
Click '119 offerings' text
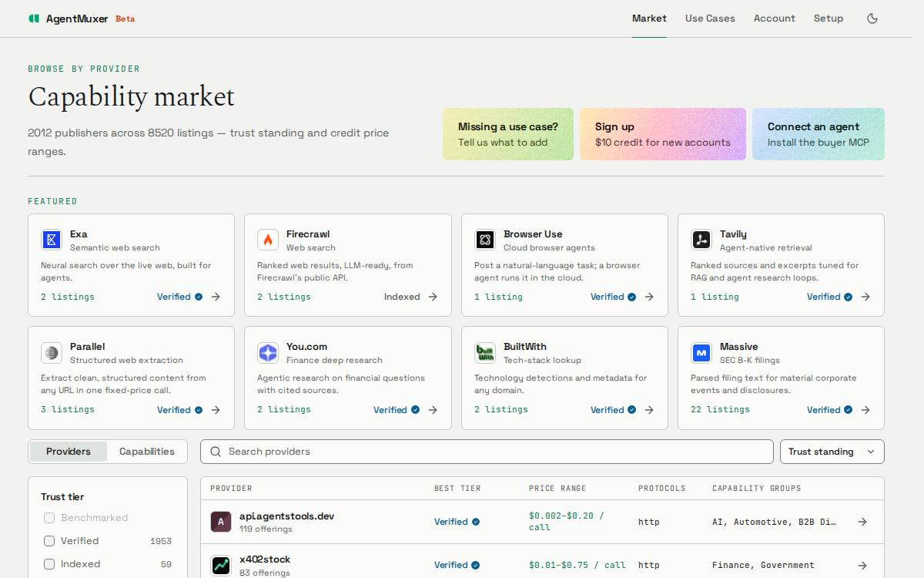click(266, 529)
